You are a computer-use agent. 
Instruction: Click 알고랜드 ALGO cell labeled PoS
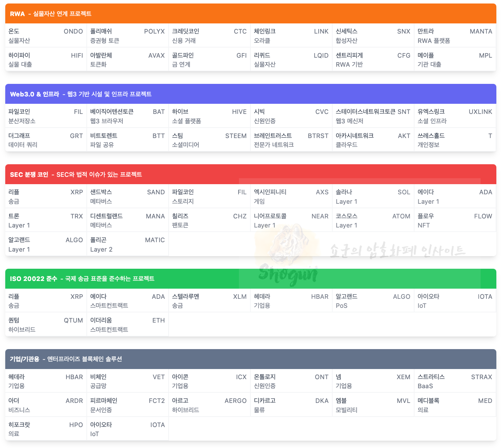click(373, 301)
